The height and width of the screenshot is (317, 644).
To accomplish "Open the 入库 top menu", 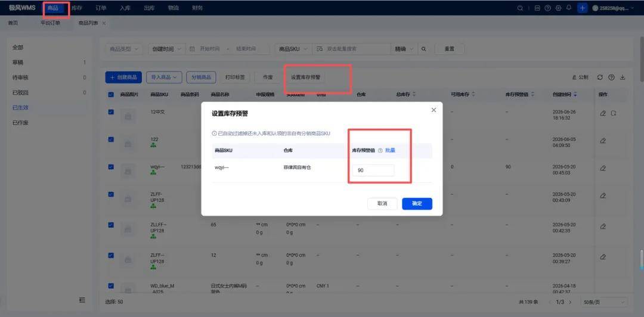I will click(125, 8).
